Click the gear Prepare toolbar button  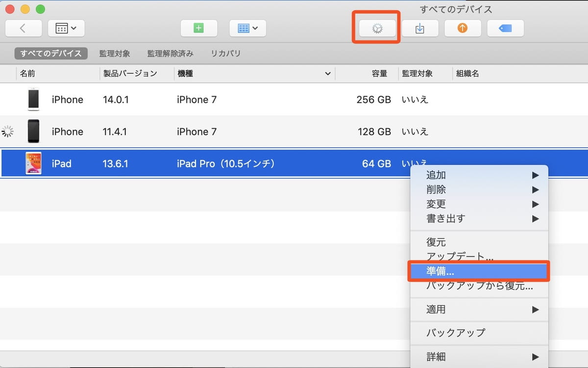click(377, 28)
